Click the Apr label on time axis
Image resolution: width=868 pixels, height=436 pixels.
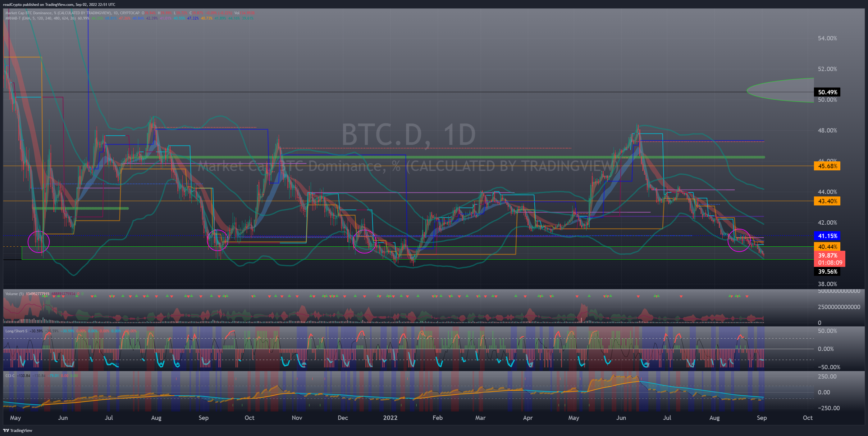528,418
